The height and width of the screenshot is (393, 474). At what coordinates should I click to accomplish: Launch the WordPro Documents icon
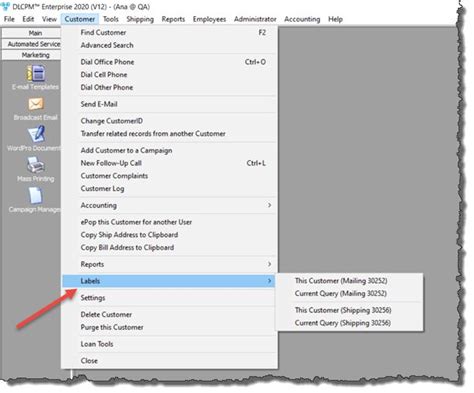coord(36,134)
